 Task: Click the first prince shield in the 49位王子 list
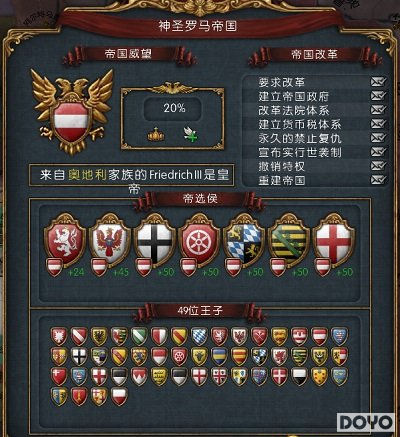click(x=59, y=336)
